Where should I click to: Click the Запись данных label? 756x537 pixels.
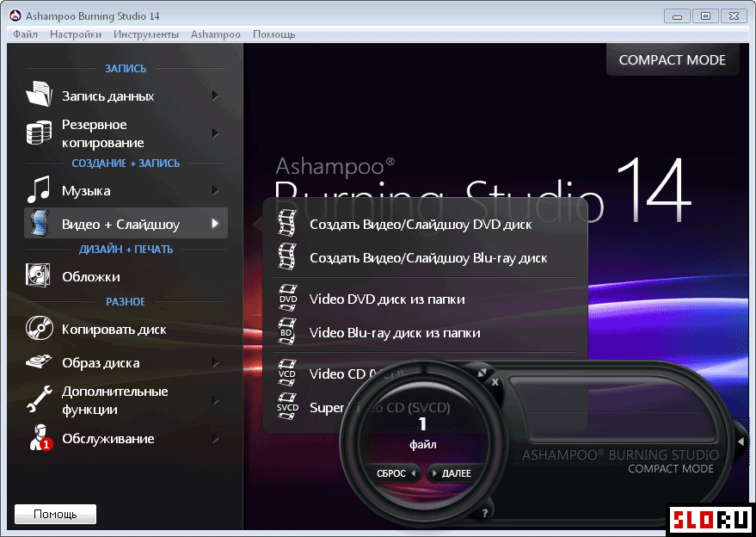click(108, 96)
